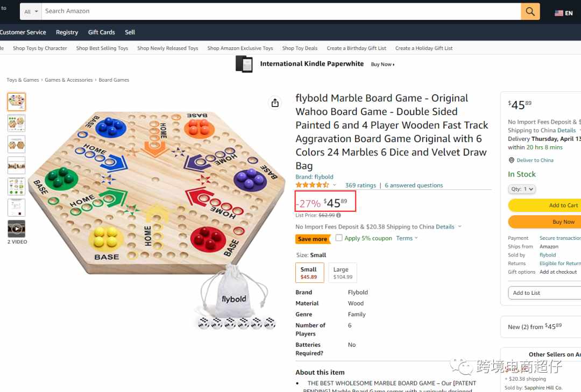Open the All search category dropdown

click(31, 11)
